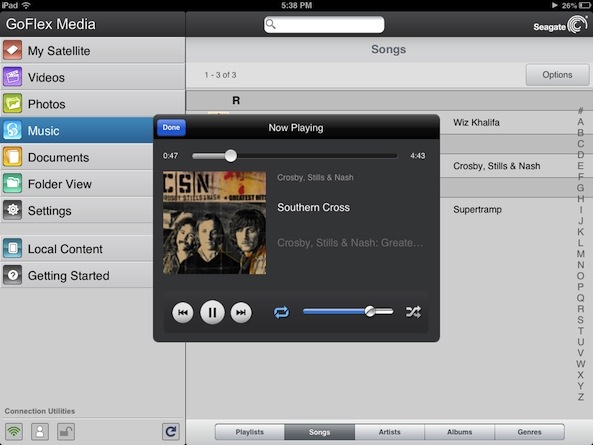
Task: Select the Songs tab
Action: (x=320, y=432)
